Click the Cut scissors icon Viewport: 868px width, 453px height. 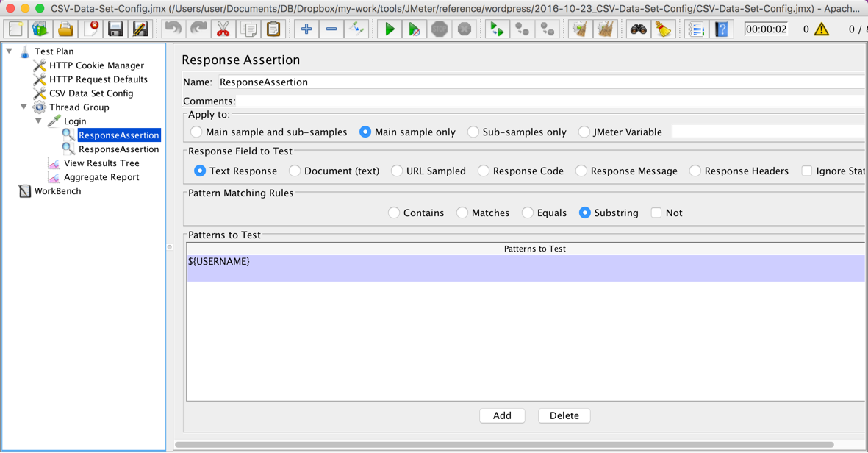223,29
